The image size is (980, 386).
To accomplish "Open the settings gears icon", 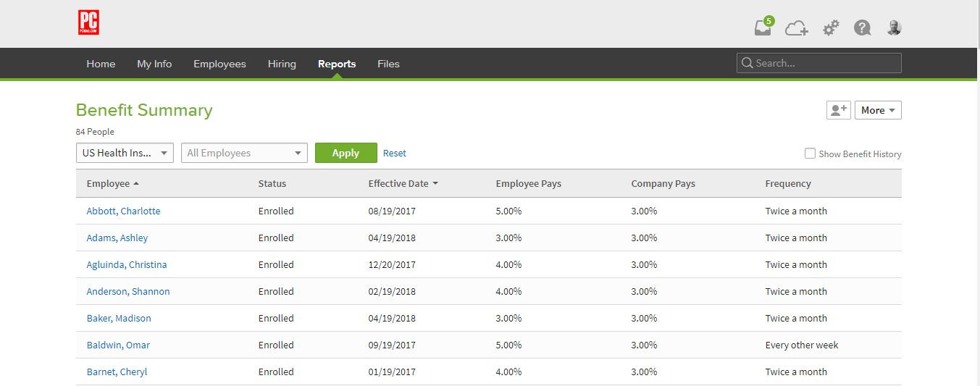I will [830, 28].
